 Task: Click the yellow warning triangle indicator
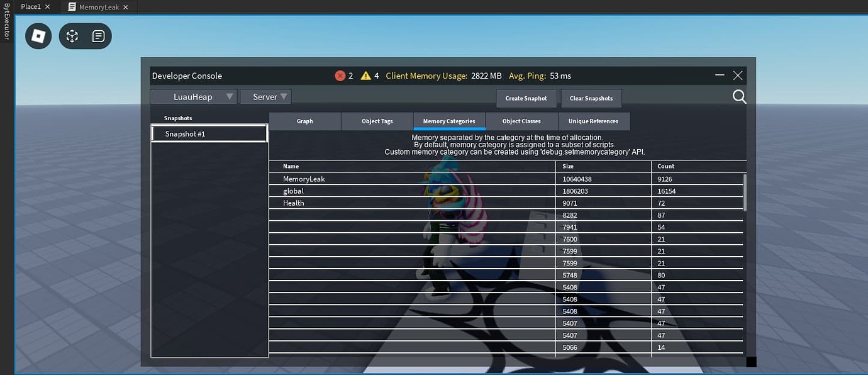point(365,75)
